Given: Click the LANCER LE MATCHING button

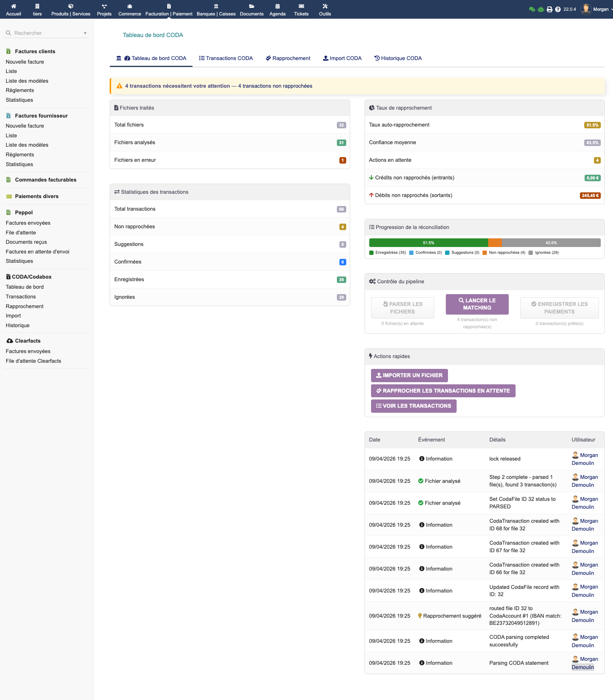Looking at the screenshot, I should click(x=477, y=304).
